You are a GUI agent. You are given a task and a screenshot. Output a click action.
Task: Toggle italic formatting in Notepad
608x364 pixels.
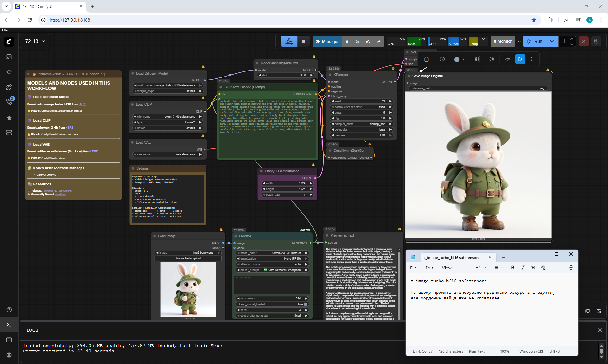pos(523,268)
